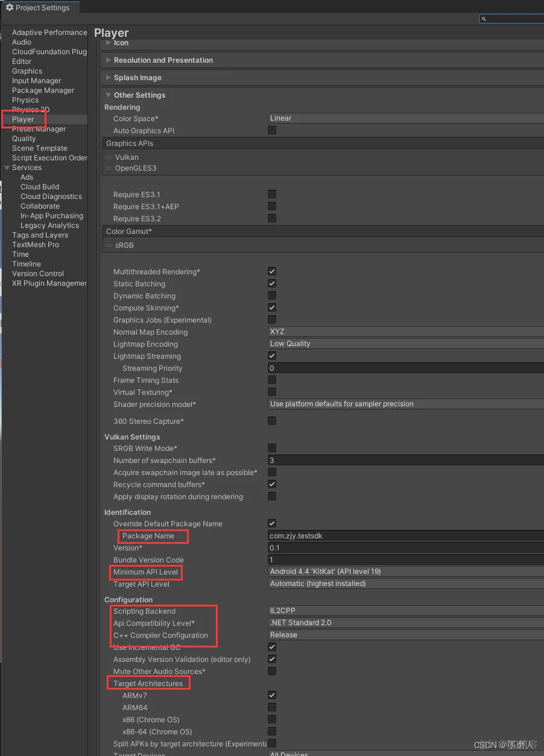The image size is (544, 756).
Task: Click the Package Name field
Action: click(x=406, y=535)
